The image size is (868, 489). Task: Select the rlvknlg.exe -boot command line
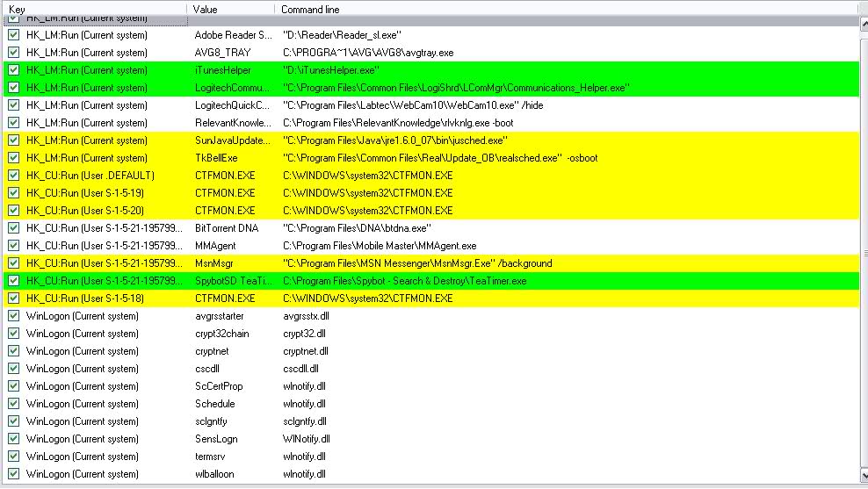pos(398,123)
